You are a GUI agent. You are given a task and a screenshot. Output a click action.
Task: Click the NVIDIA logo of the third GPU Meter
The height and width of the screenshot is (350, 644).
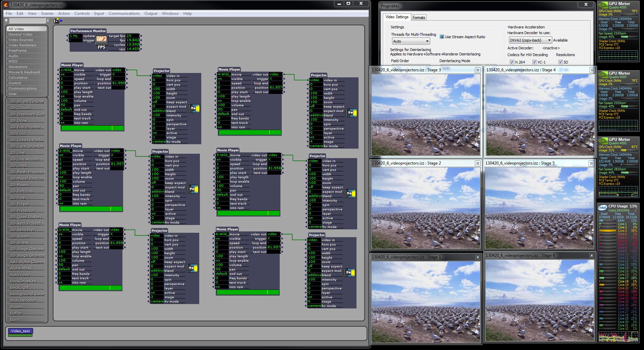point(603,141)
